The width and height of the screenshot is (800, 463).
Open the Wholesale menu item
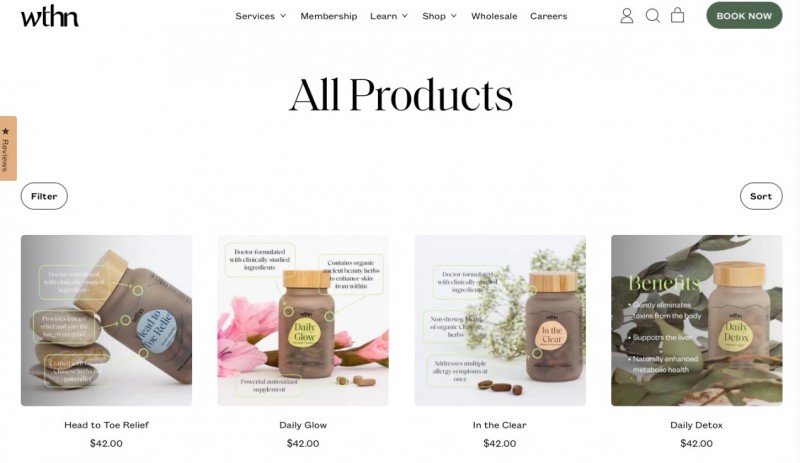coord(494,16)
